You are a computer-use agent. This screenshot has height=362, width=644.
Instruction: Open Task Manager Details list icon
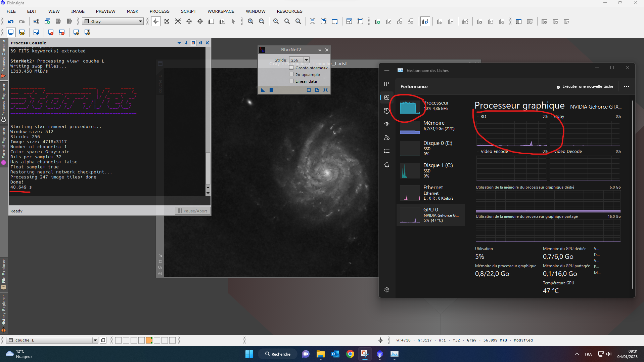click(387, 151)
